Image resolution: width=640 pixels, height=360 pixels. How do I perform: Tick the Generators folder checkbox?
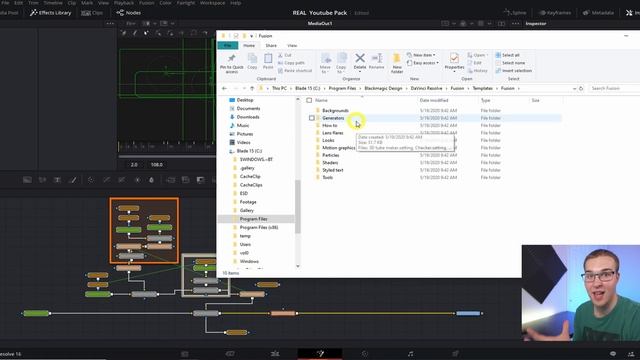[312, 118]
